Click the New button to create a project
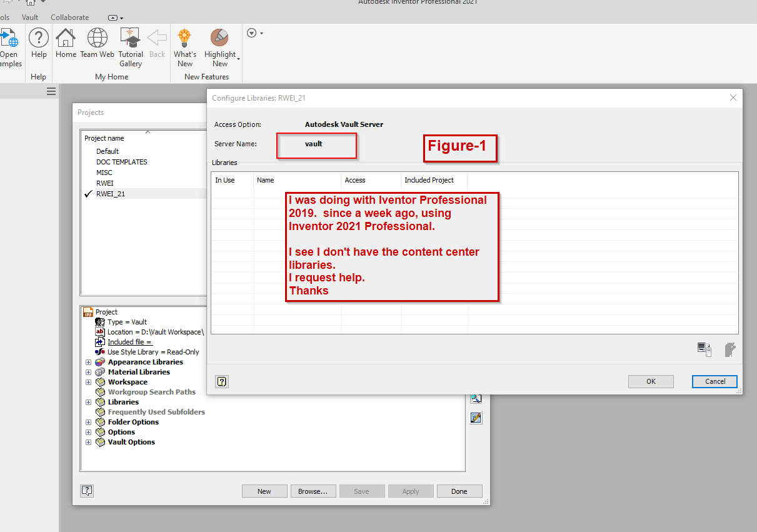The width and height of the screenshot is (757, 532). [264, 491]
